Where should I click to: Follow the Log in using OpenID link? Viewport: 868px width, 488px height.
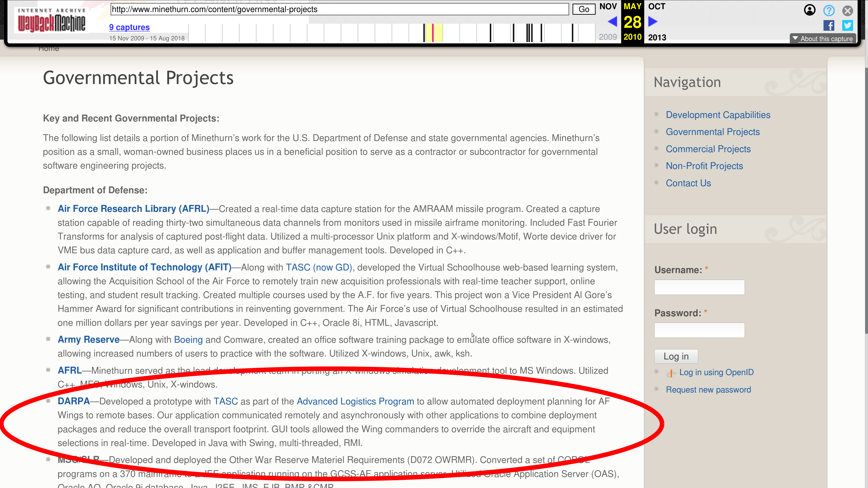(x=716, y=372)
